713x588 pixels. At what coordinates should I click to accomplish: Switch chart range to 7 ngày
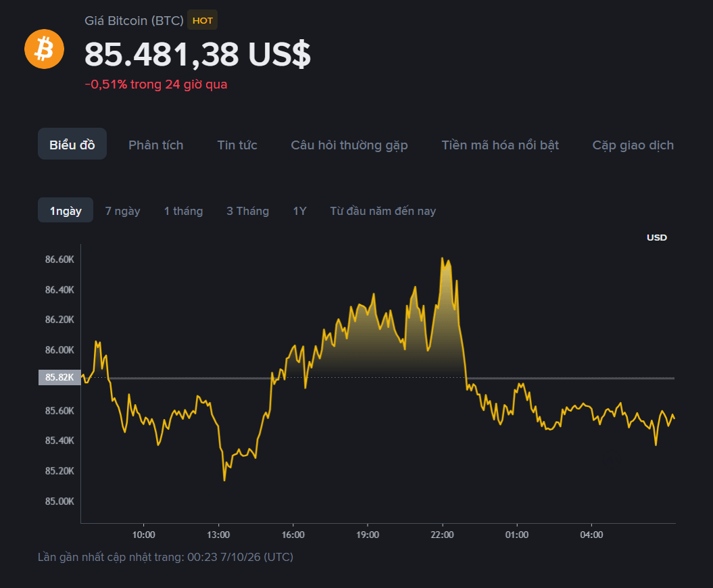pos(122,211)
